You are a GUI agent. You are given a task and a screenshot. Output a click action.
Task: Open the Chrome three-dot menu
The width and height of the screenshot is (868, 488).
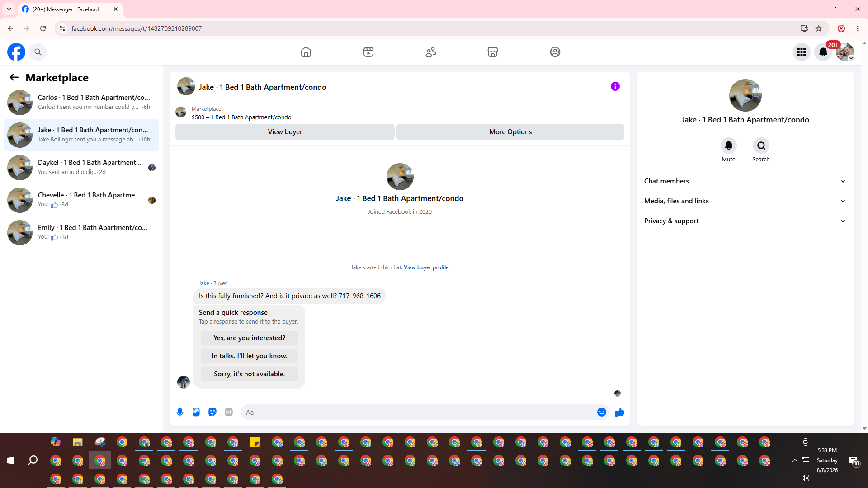(858, 28)
